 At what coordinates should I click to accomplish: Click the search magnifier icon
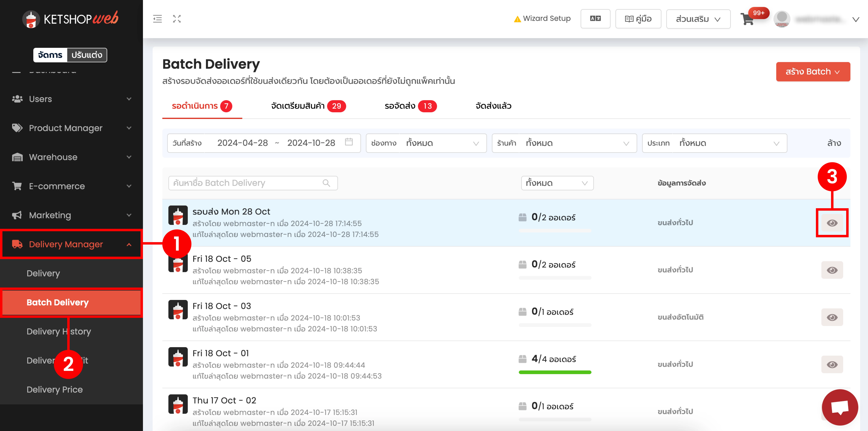pos(326,183)
